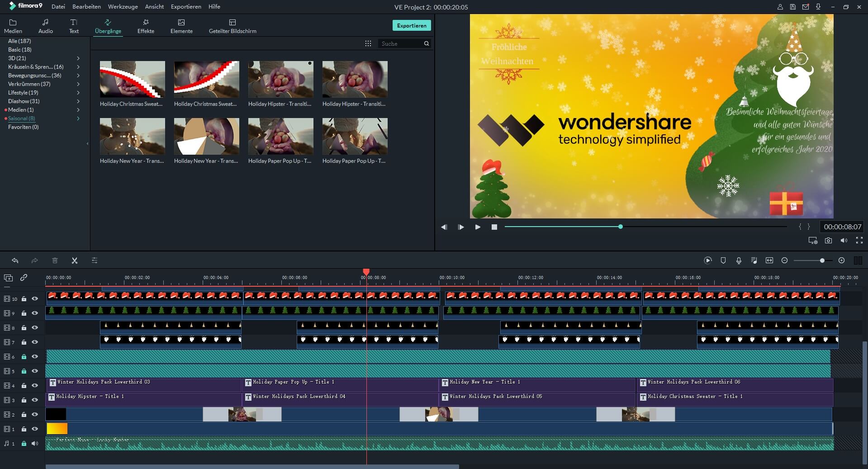Click the Exportieren button

[x=412, y=26]
